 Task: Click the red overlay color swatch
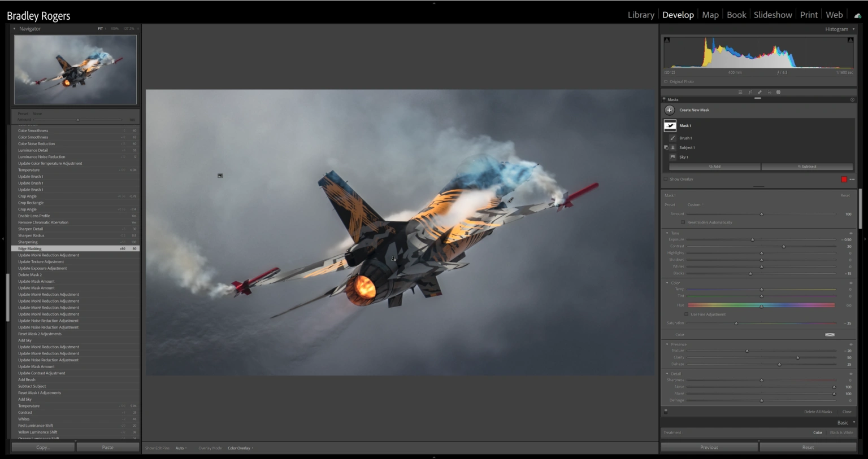(x=844, y=180)
